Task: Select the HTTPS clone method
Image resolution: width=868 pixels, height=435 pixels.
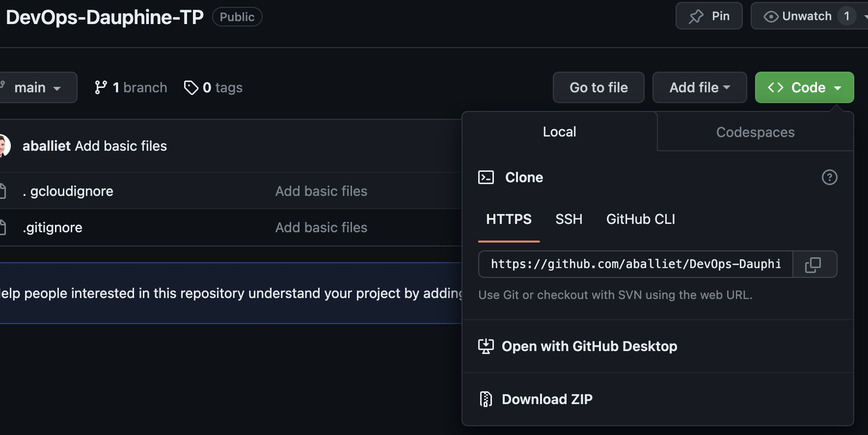Action: tap(509, 219)
